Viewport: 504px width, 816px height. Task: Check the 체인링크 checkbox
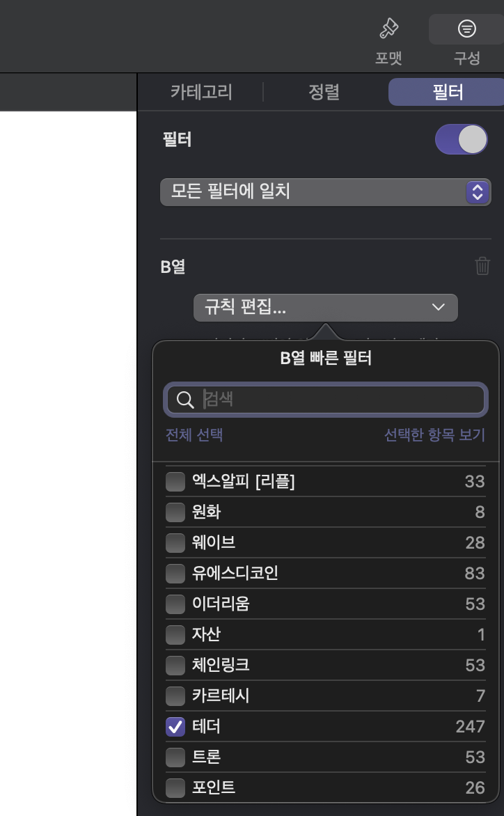coord(175,665)
